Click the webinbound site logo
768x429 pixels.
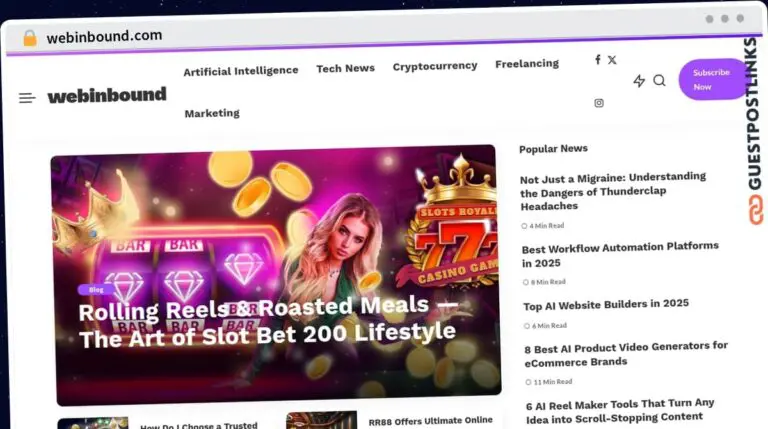coord(107,95)
